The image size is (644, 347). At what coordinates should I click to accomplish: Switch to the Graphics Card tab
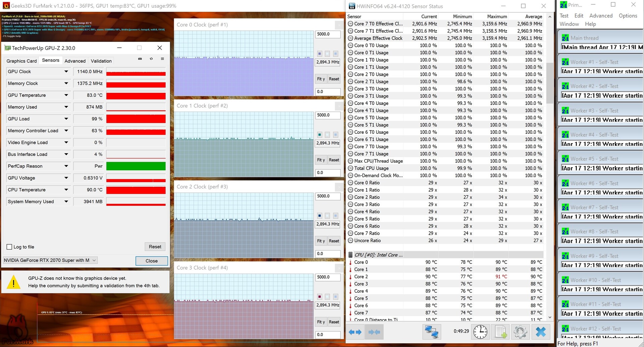tap(21, 61)
